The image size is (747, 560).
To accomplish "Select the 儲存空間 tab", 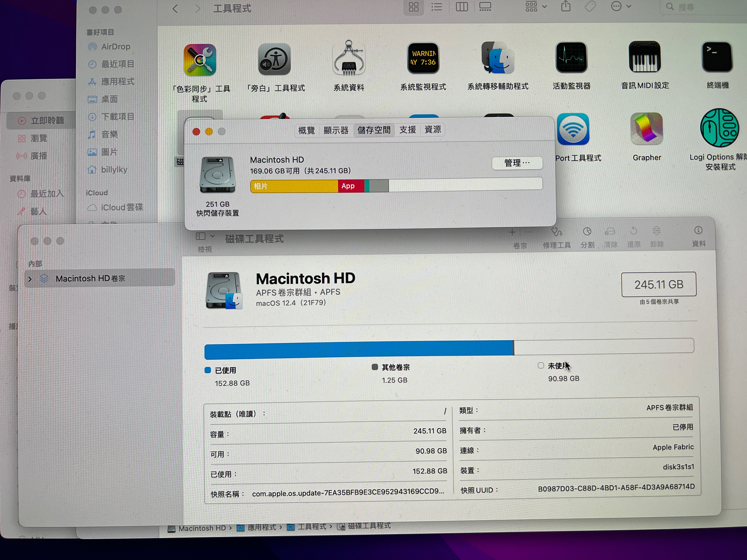I will [x=374, y=130].
